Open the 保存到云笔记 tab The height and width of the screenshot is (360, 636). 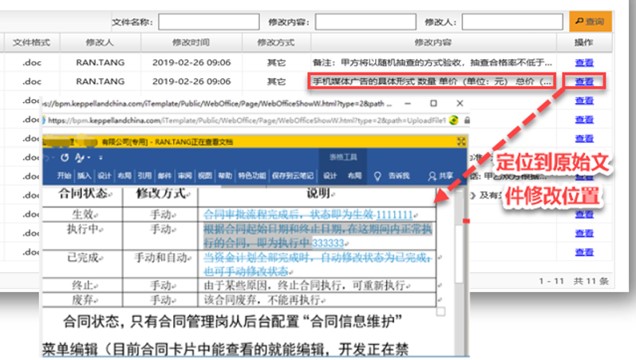pos(292,176)
